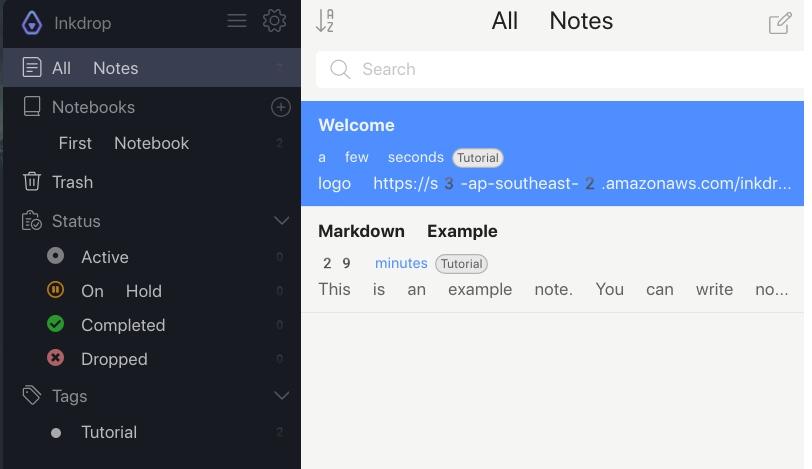Click the Inkdrop app name text
The width and height of the screenshot is (812, 469).
click(x=83, y=23)
